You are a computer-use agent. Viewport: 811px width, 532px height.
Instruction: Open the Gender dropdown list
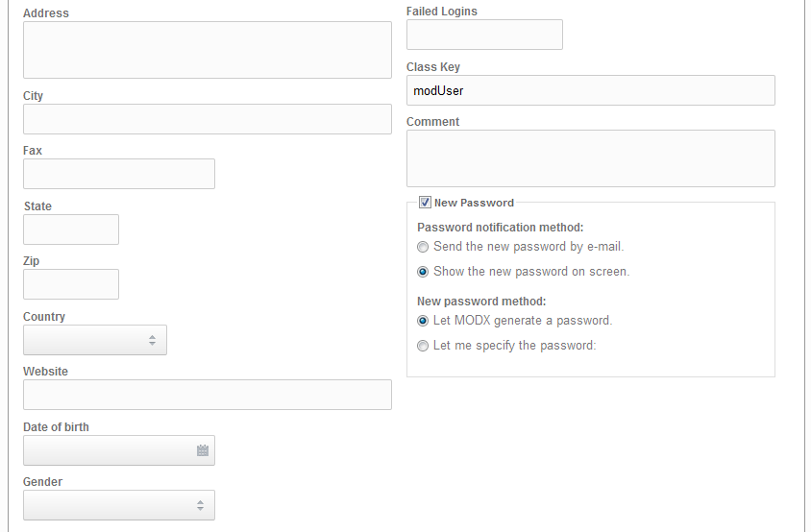118,505
